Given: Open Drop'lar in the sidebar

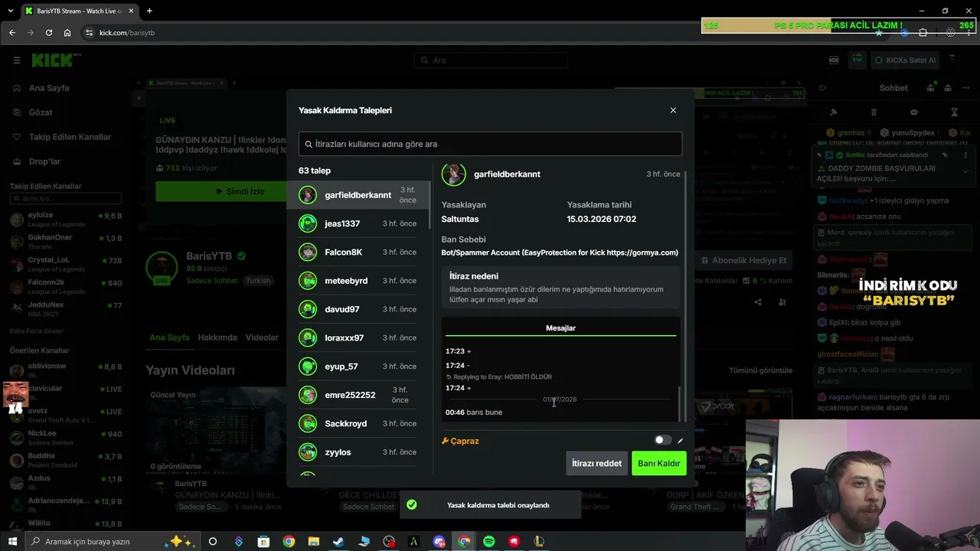Looking at the screenshot, I should 44,161.
